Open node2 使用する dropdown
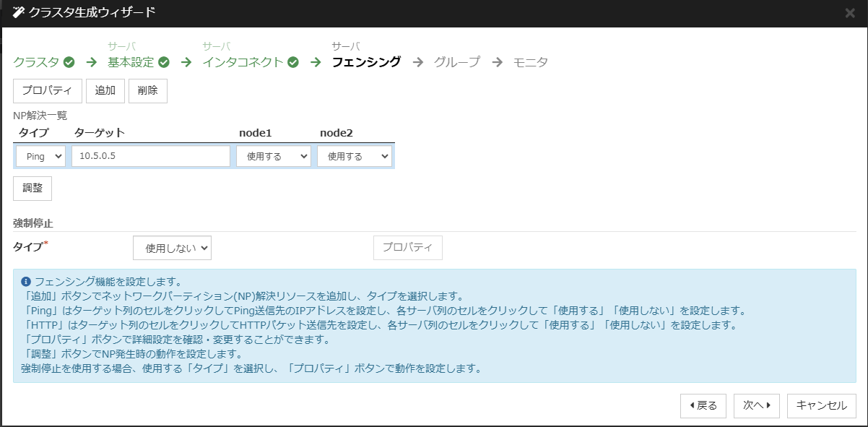Screen dimensions: 868x427 tap(354, 156)
